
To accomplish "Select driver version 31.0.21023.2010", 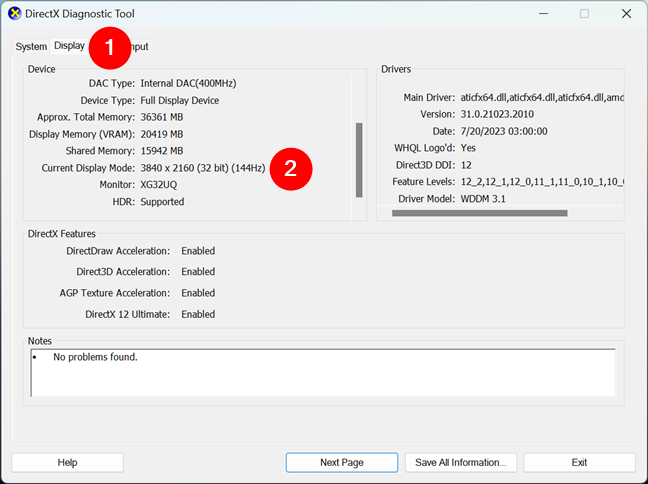I will click(497, 114).
